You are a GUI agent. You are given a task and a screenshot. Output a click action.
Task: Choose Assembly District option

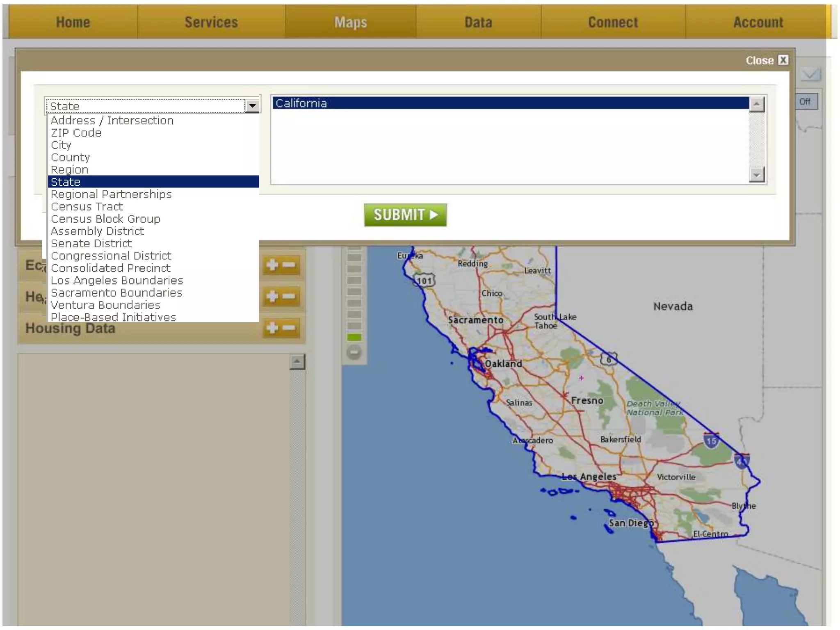click(153, 231)
